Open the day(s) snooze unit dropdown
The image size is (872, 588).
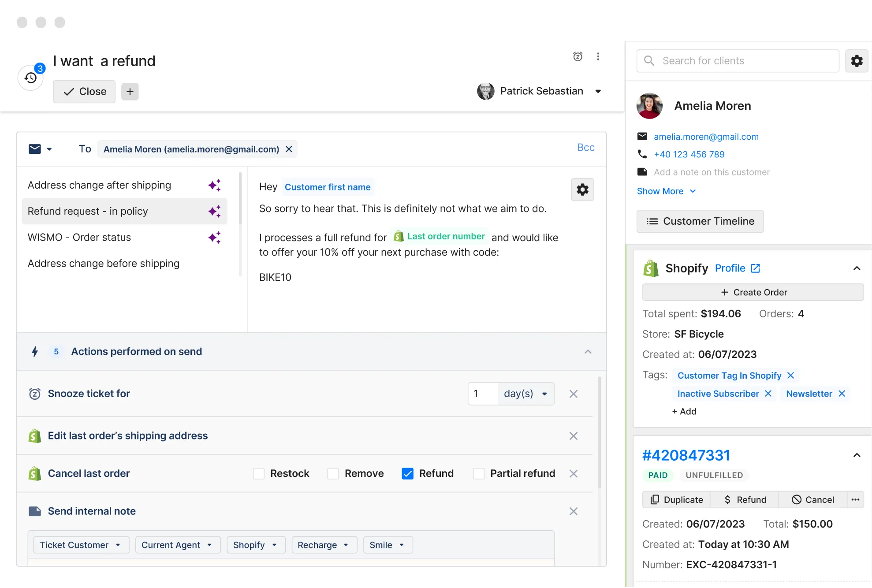pos(525,394)
